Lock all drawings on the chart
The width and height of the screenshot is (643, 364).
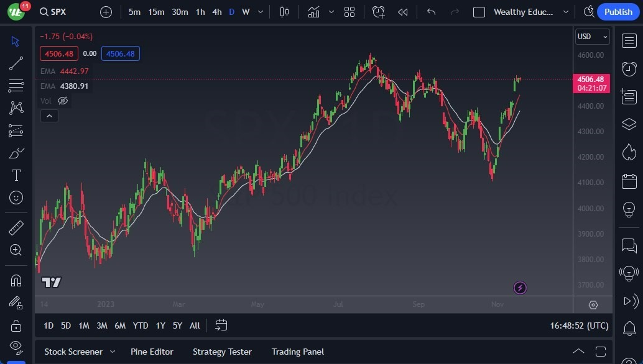pos(16,325)
